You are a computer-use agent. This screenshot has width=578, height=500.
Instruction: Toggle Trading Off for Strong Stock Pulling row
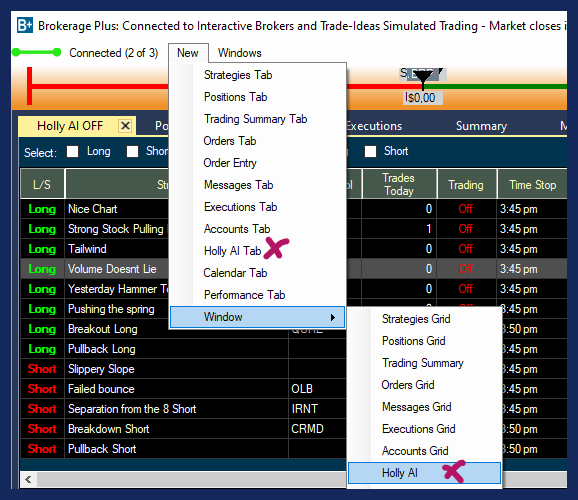[466, 229]
